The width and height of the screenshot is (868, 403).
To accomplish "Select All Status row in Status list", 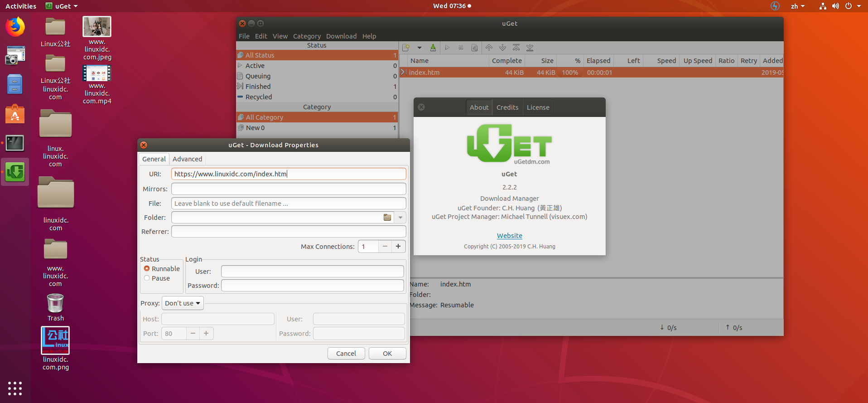I will coord(317,55).
